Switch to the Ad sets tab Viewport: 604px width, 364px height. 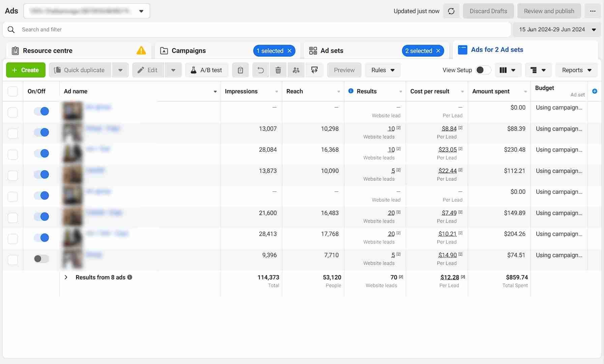coord(332,51)
